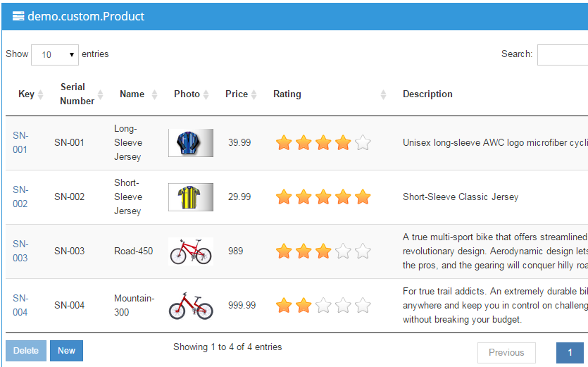Image resolution: width=588 pixels, height=367 pixels.
Task: Open the SN-001 key link
Action: (20, 142)
